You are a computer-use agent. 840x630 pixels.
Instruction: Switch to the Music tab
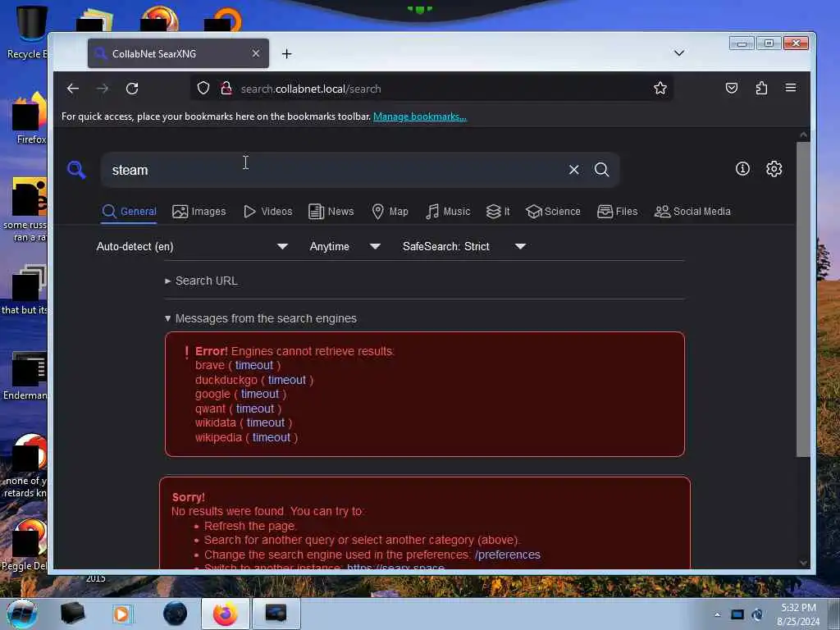pos(447,211)
